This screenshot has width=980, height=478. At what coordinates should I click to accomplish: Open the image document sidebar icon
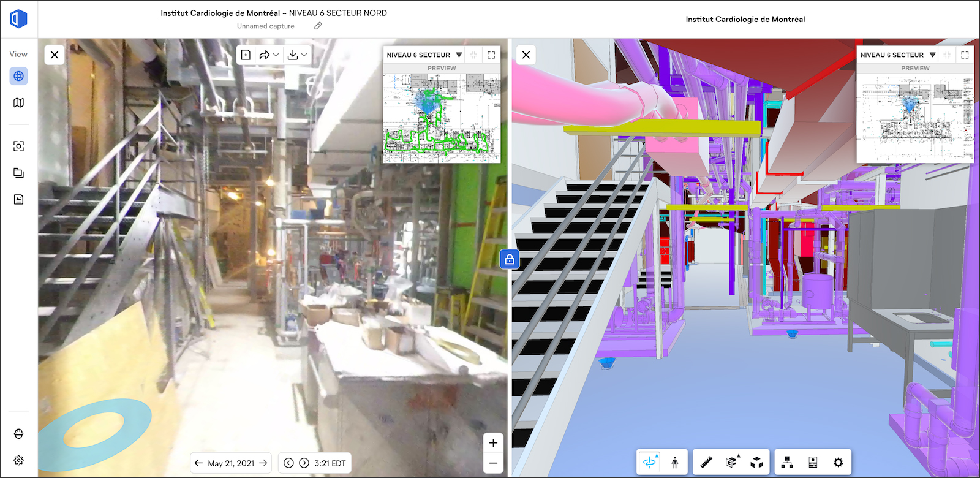point(18,199)
